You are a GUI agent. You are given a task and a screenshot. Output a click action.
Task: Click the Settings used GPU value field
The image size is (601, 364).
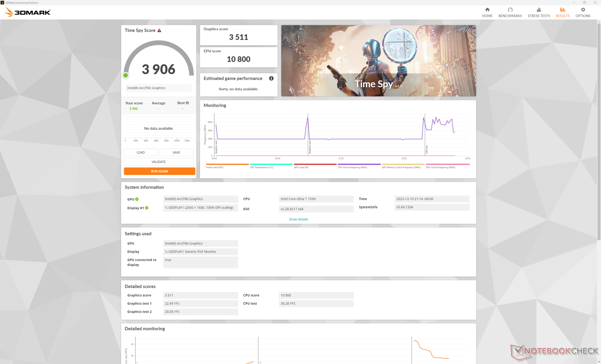pyautogui.click(x=200, y=243)
